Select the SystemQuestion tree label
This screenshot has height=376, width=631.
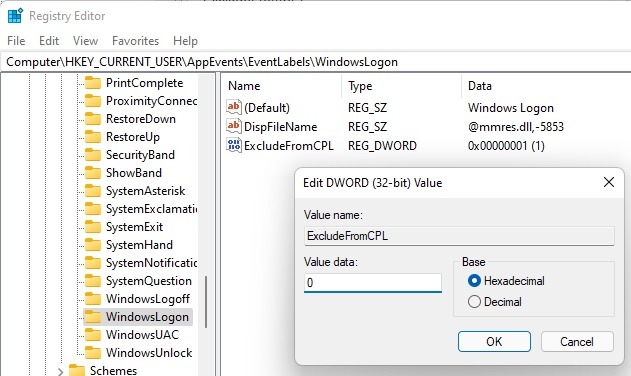[148, 281]
